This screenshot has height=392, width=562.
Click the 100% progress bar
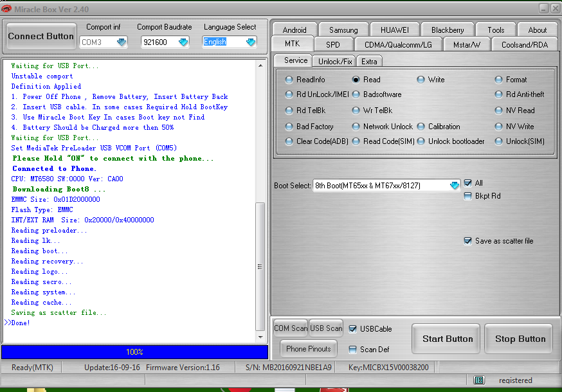[x=134, y=352]
